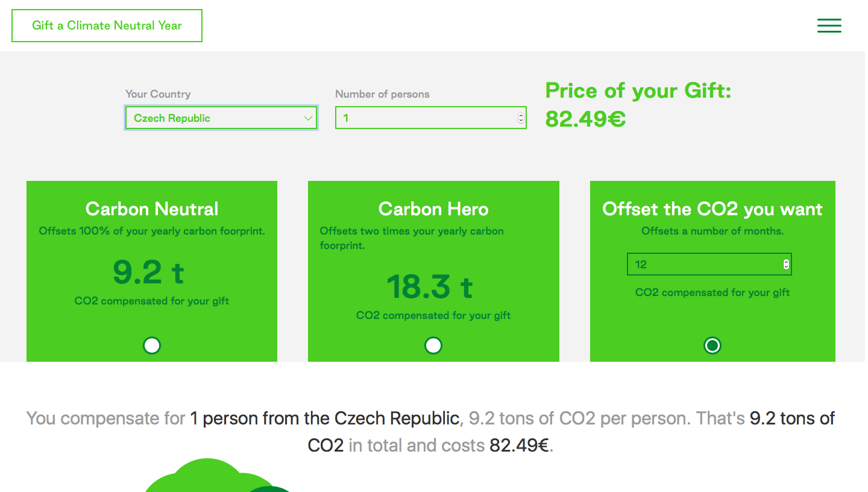Click the 18.3 t offset amount
This screenshot has width=868, height=492.
coord(429,286)
